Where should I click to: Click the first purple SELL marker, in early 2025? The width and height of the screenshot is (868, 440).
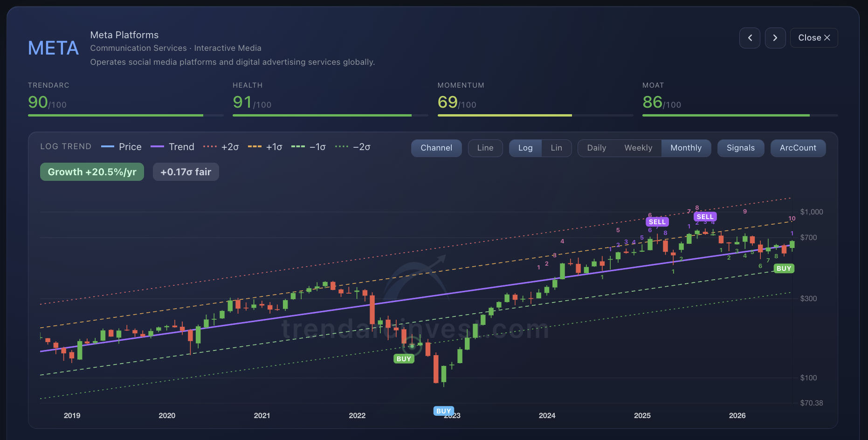pos(657,222)
